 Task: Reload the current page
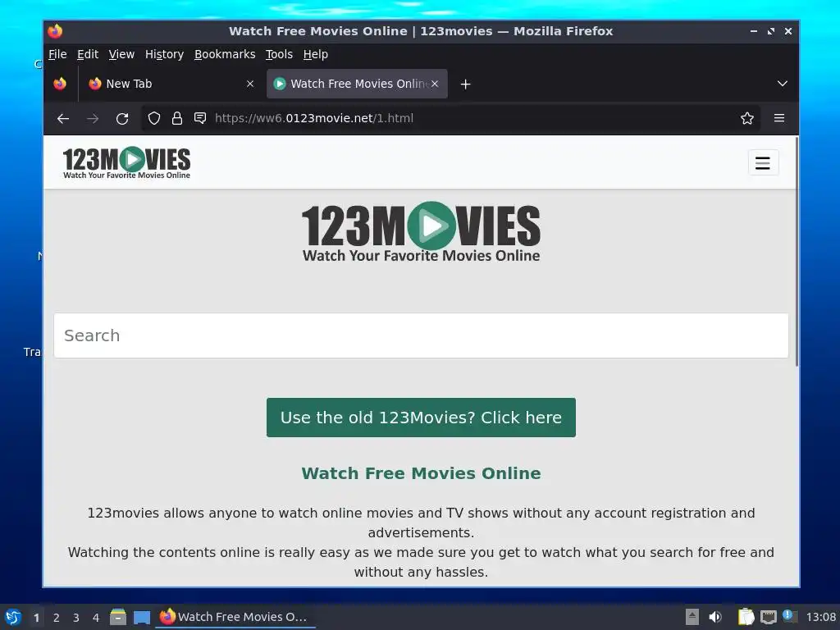click(122, 118)
